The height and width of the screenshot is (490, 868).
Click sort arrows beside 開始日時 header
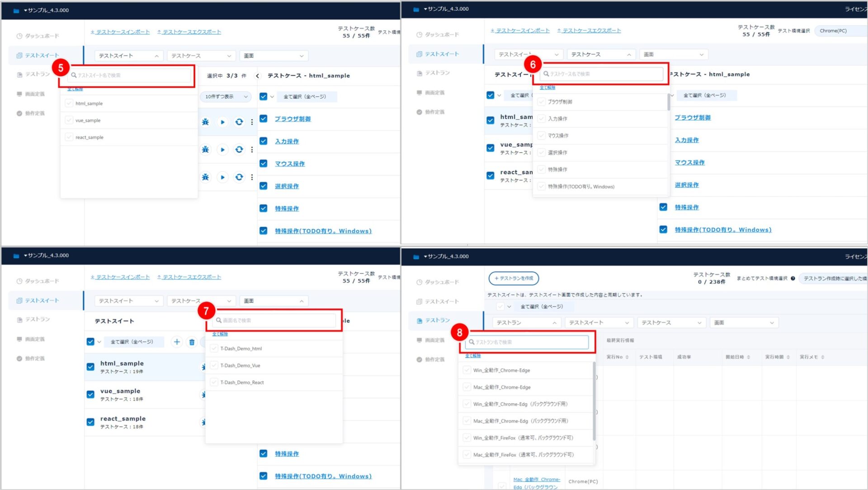coord(749,357)
